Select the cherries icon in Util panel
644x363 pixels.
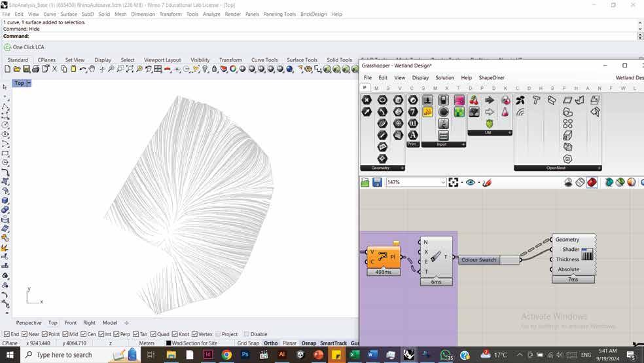coord(474,100)
